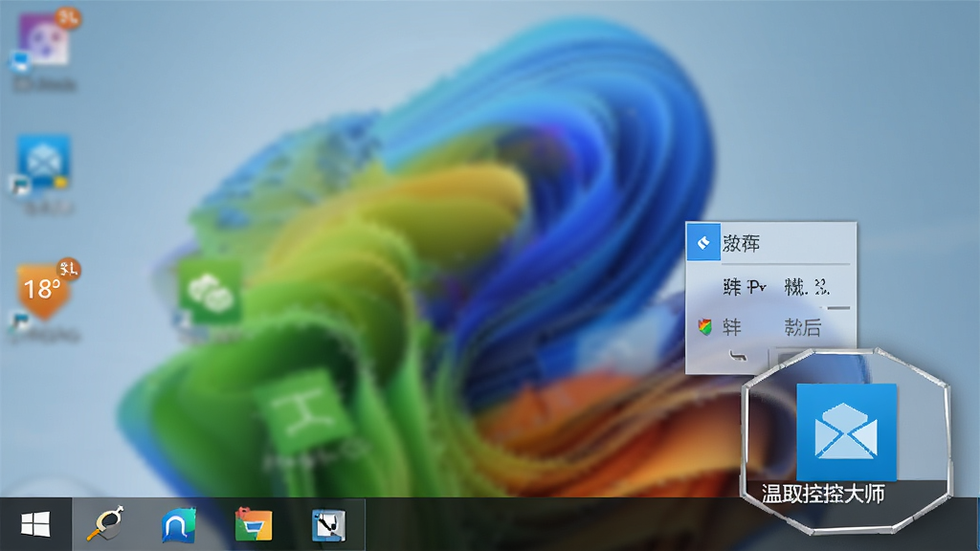The image size is (980, 551).
Task: Select the small blue envelope desktop shortcut
Action: tap(43, 163)
